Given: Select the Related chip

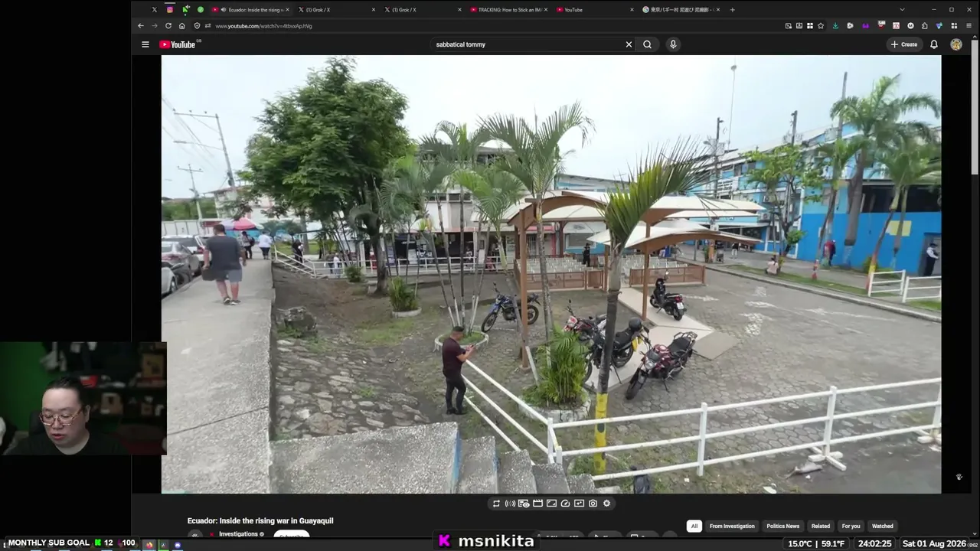Looking at the screenshot, I should pos(821,526).
